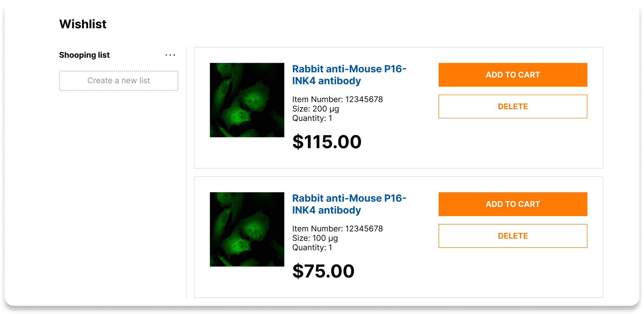644x314 pixels.
Task: Click the Size: 200 µg text
Action: click(x=315, y=109)
